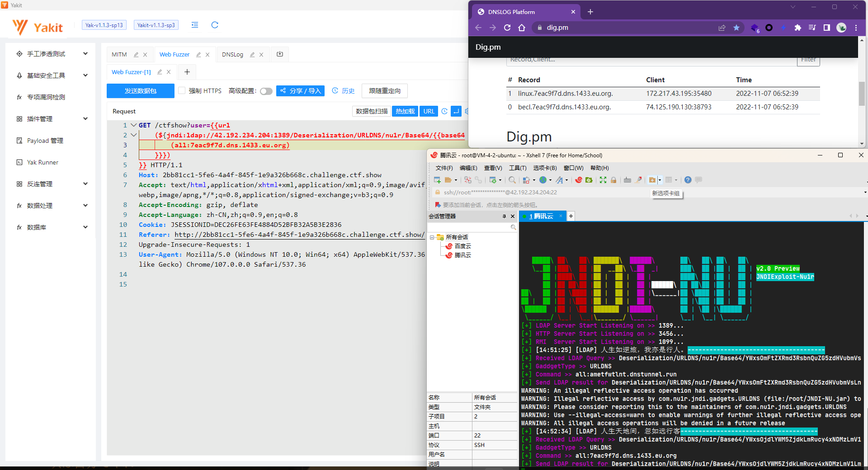This screenshot has width=868, height=470.
Task: Click the URL button in Request header
Action: click(x=429, y=111)
